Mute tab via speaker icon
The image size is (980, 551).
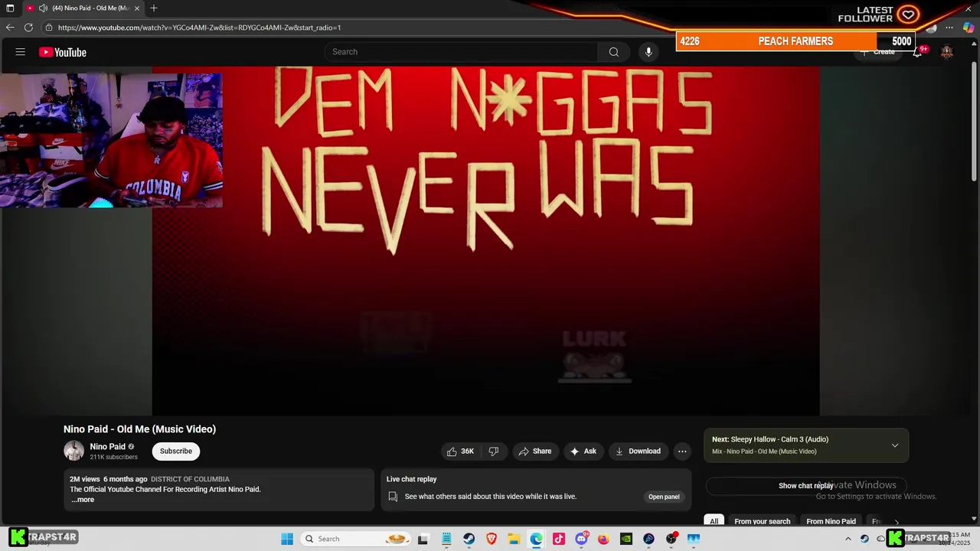tap(43, 8)
